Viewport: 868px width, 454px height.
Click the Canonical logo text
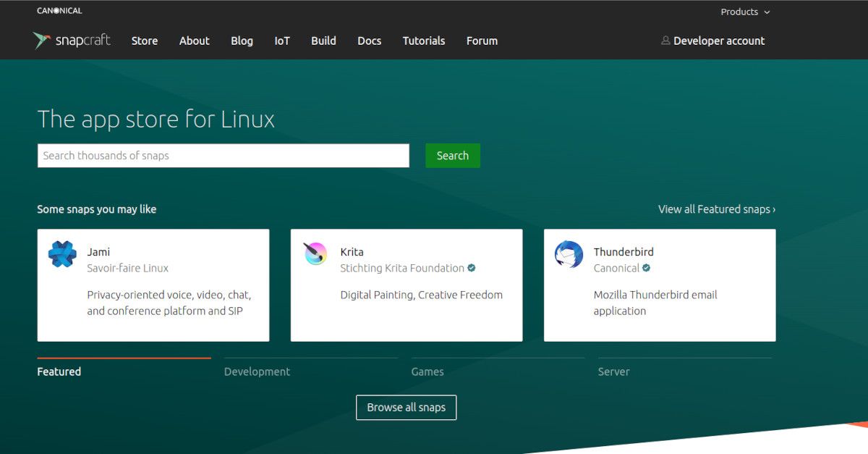click(59, 11)
